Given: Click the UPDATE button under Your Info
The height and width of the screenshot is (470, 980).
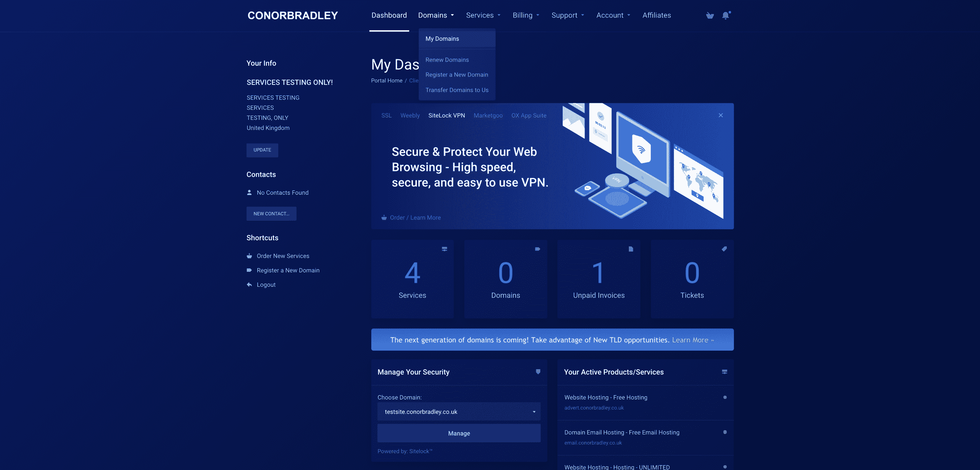Looking at the screenshot, I should coord(262,150).
